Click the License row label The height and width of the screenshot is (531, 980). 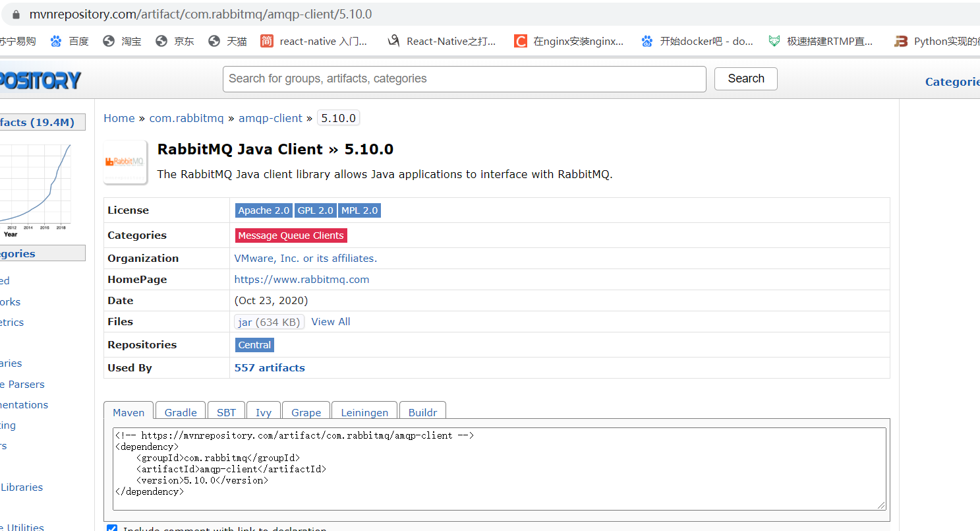(x=129, y=210)
